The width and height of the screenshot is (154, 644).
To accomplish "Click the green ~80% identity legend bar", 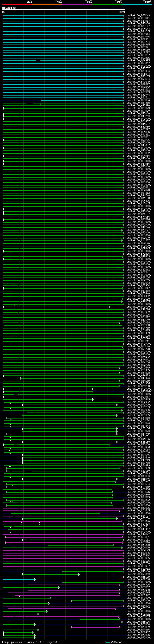I will [107, 4].
